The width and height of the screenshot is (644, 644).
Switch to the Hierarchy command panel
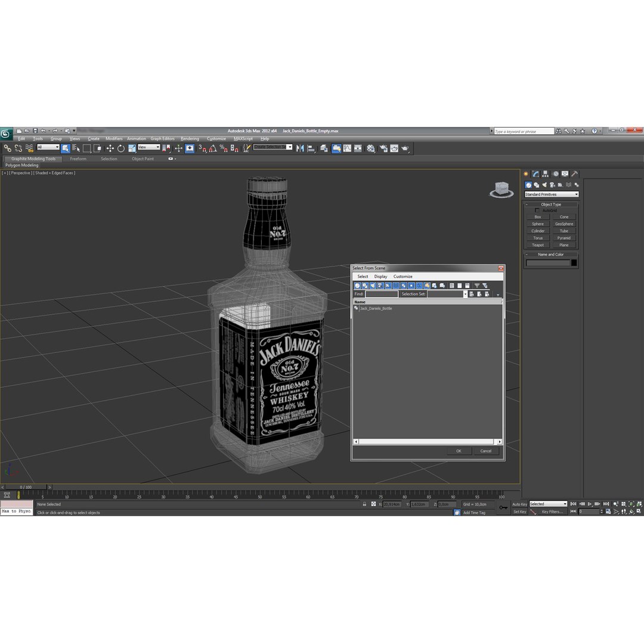(546, 174)
